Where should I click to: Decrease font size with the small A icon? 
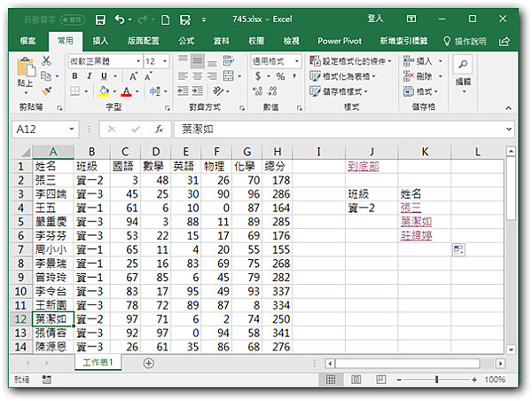pos(148,76)
